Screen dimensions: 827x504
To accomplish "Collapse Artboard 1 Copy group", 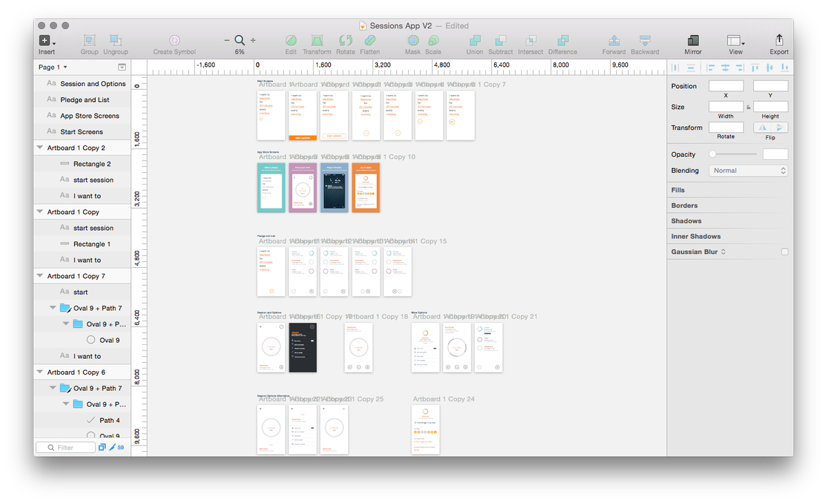I will (x=40, y=212).
